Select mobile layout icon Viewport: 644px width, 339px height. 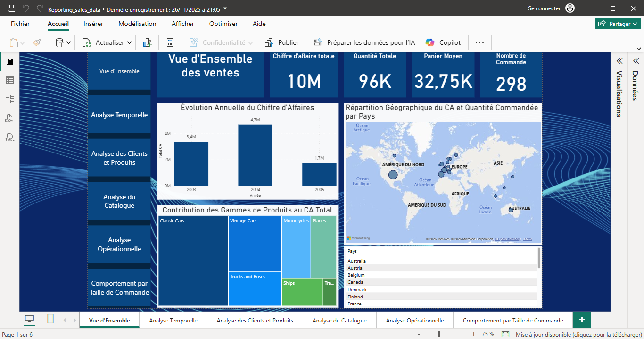click(50, 320)
